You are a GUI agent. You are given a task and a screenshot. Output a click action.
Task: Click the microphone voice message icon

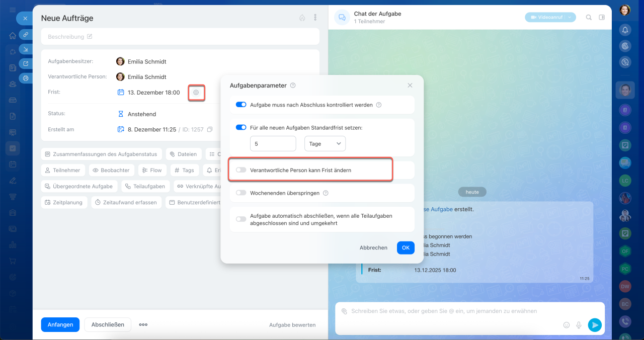point(579,325)
